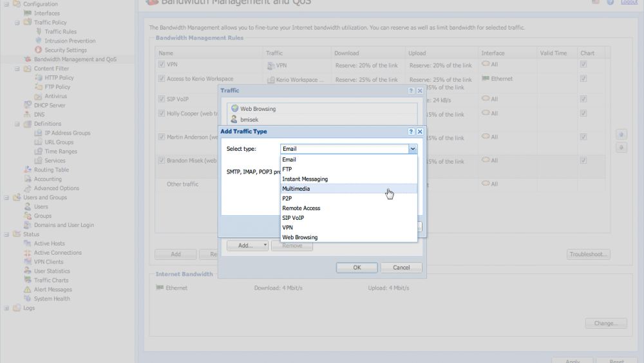Toggle chart checkbox for VPN rule

[583, 64]
